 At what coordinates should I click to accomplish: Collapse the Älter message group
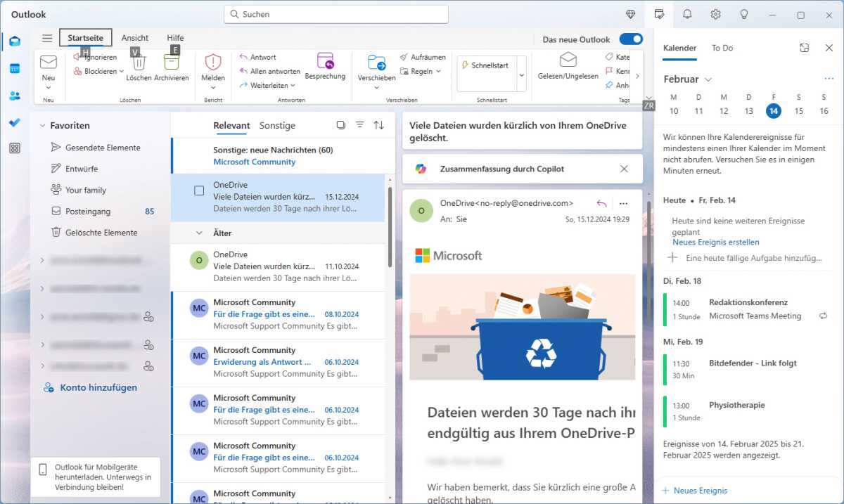pos(199,233)
